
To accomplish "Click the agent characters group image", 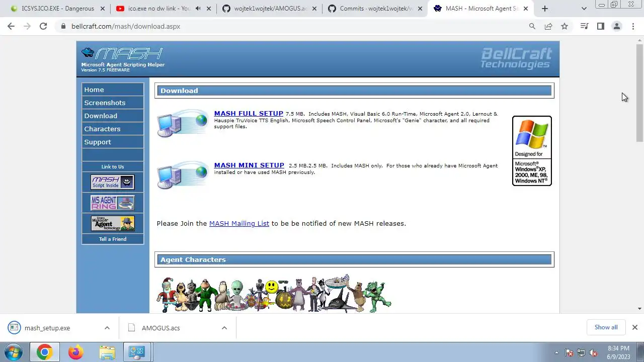I will [274, 294].
